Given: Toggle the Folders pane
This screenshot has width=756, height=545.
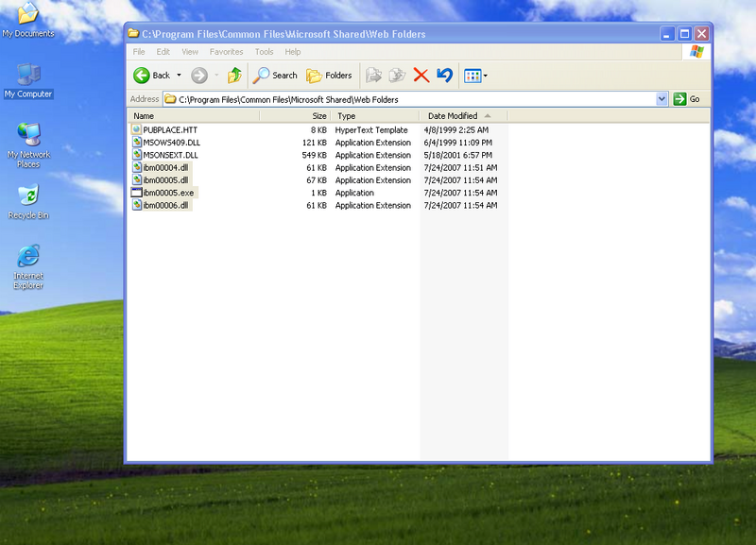Looking at the screenshot, I should pos(329,76).
